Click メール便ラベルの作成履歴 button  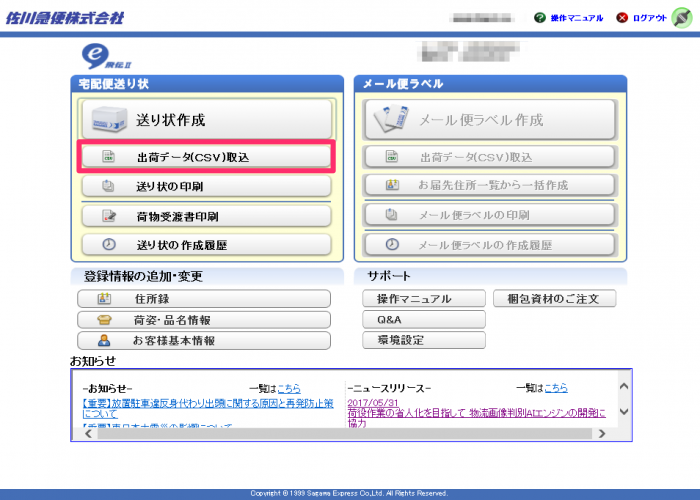(490, 245)
